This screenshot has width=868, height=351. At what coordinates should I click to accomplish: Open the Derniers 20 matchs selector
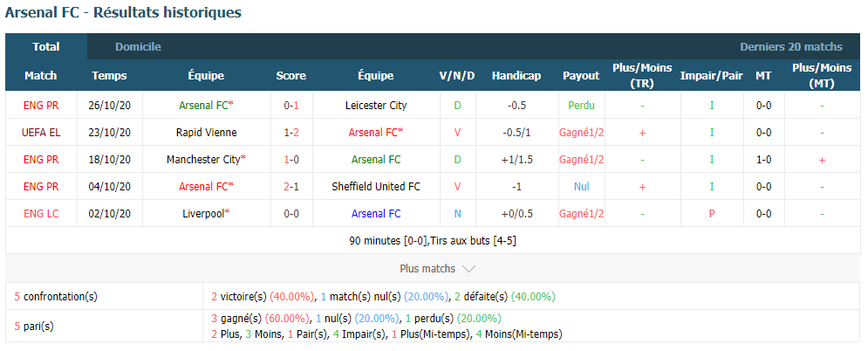[x=791, y=47]
